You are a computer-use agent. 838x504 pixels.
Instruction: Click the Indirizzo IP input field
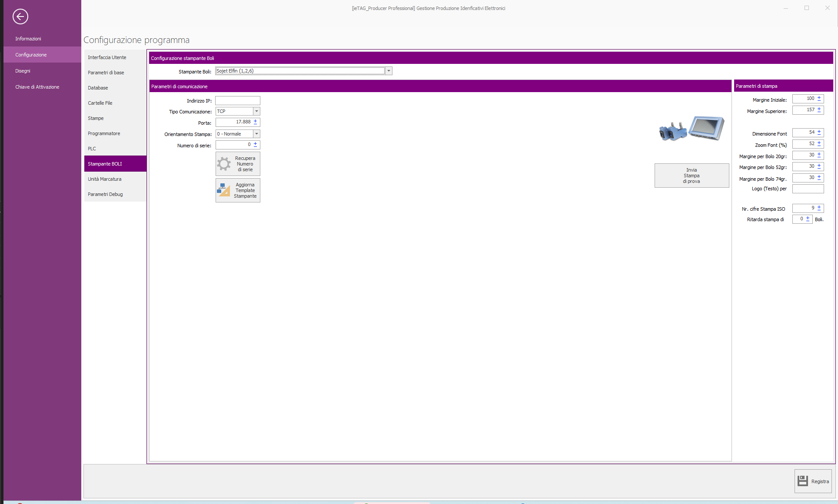click(x=238, y=100)
